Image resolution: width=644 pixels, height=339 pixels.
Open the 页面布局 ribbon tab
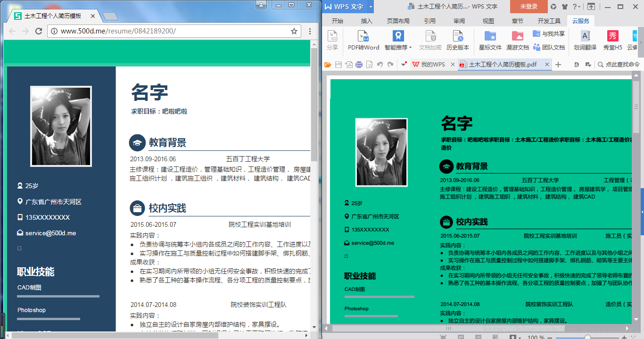click(x=398, y=21)
